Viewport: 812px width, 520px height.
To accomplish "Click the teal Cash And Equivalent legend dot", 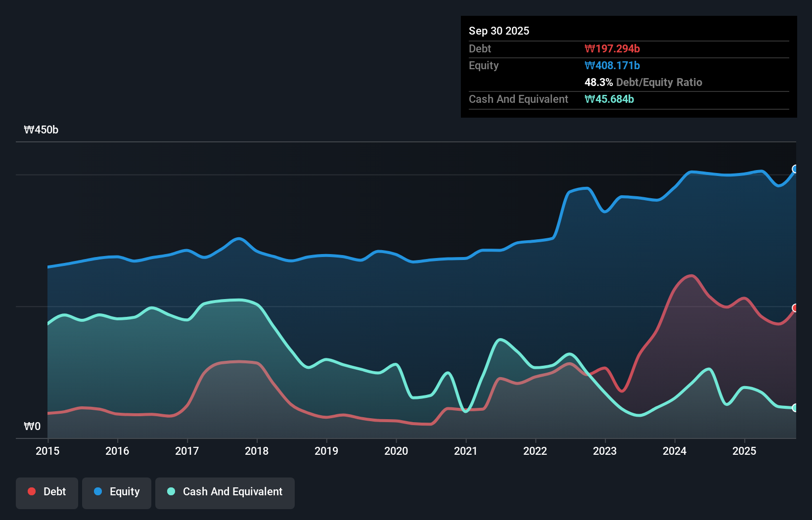I will (x=170, y=491).
